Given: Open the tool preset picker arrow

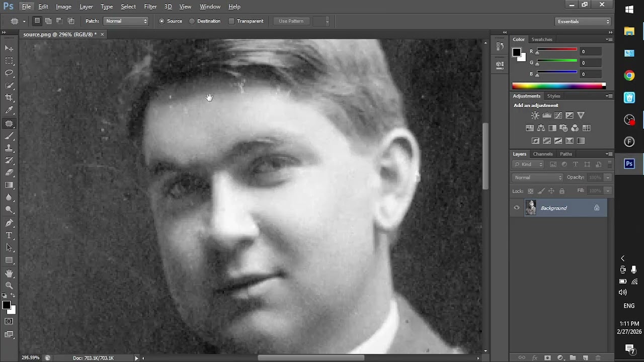Looking at the screenshot, I should 24,21.
